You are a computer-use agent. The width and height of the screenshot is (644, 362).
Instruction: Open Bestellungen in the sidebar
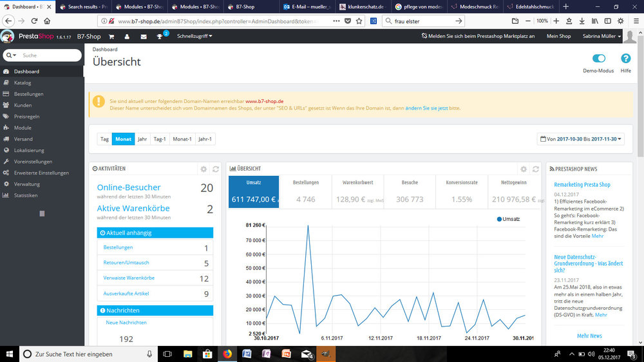pyautogui.click(x=42, y=94)
